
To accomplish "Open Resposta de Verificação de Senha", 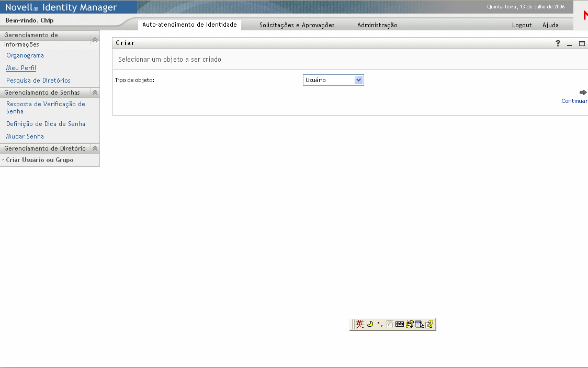I will (x=46, y=108).
